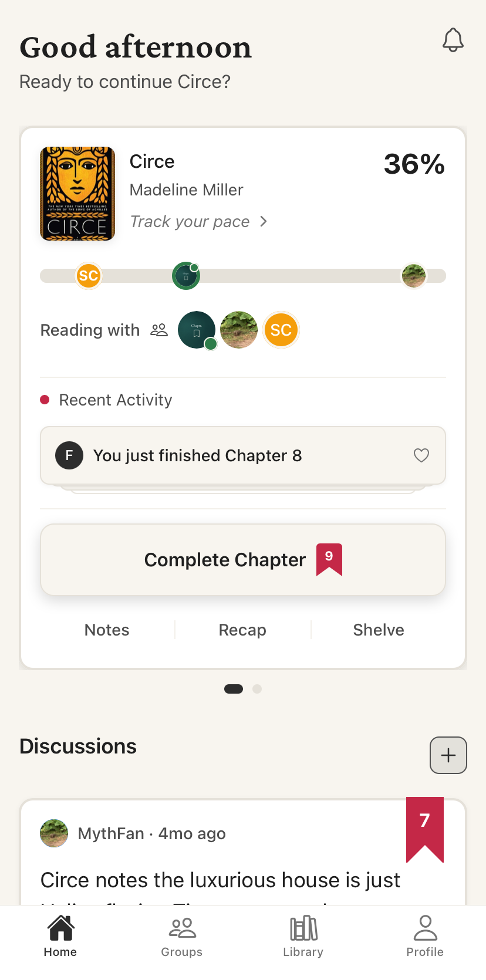Tap the SC reader avatar toggle on progress bar

(x=89, y=275)
